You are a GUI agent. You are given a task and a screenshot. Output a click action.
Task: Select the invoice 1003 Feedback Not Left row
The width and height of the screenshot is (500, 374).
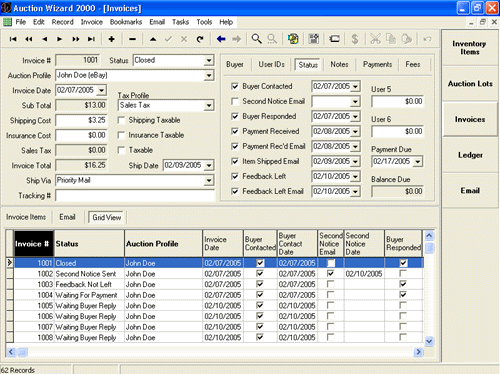218,284
